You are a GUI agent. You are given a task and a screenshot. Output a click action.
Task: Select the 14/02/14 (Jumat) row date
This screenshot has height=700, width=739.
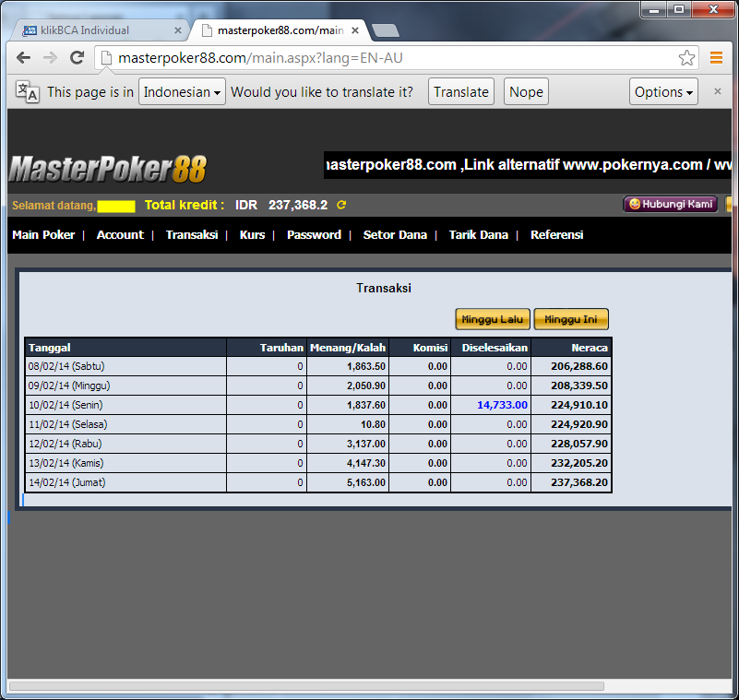click(x=67, y=482)
